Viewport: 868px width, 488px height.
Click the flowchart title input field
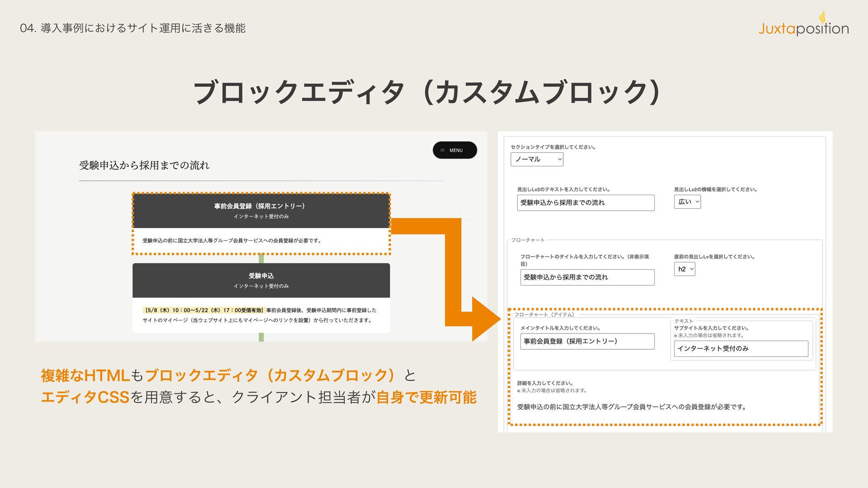[587, 277]
